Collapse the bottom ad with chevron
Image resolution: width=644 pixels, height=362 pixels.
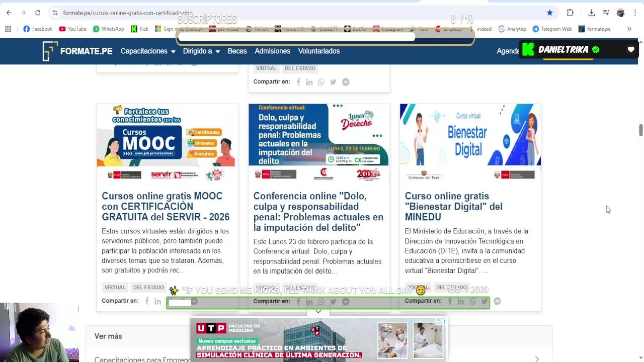pos(318,312)
